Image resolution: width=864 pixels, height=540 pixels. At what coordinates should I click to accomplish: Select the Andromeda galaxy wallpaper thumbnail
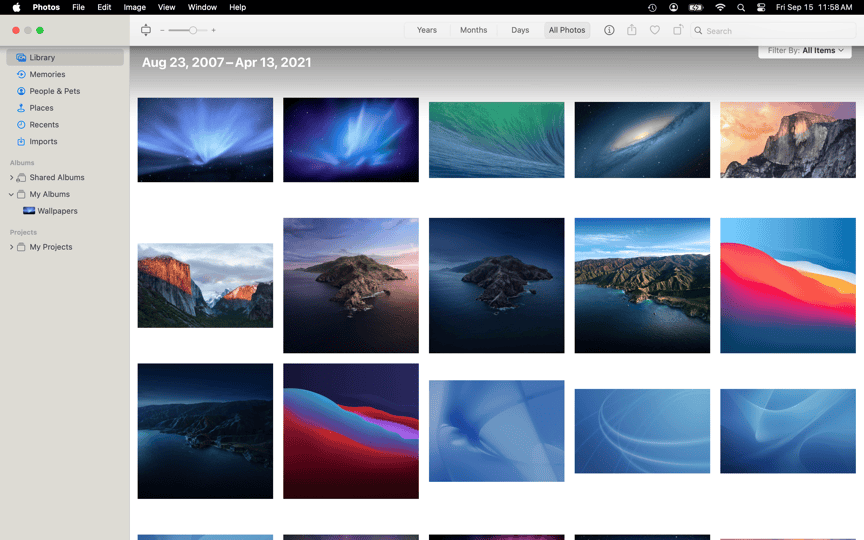pos(642,140)
